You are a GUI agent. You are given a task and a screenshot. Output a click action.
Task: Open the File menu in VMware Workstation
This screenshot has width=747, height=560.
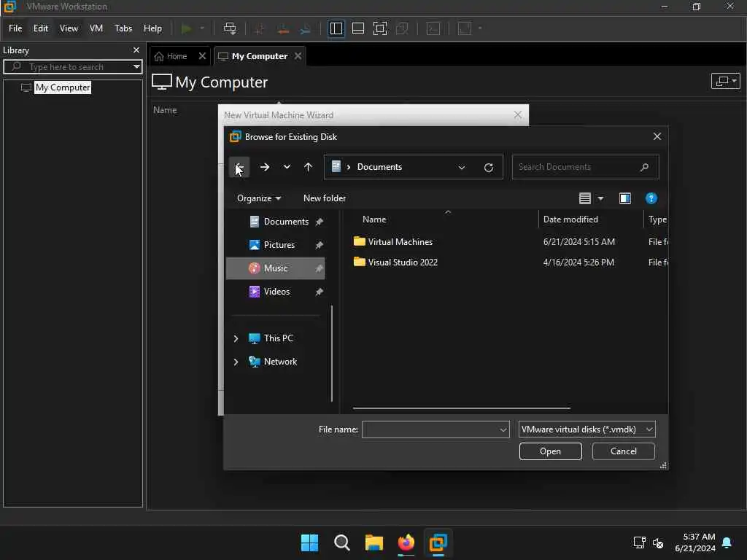15,28
